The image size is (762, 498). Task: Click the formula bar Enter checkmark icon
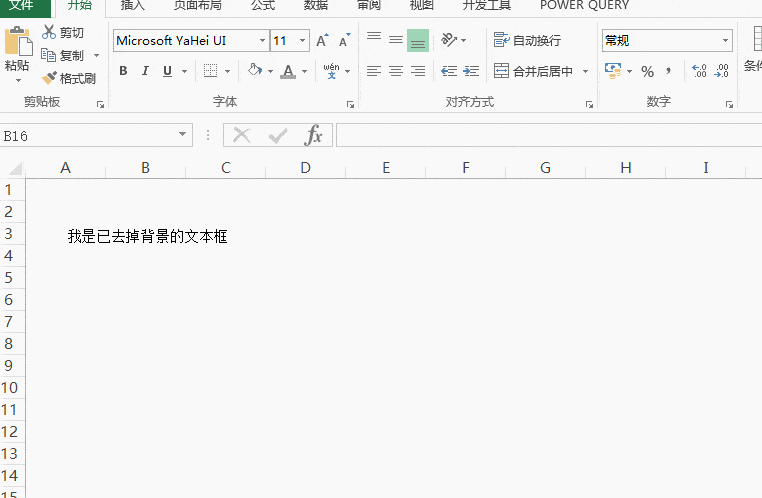(278, 135)
